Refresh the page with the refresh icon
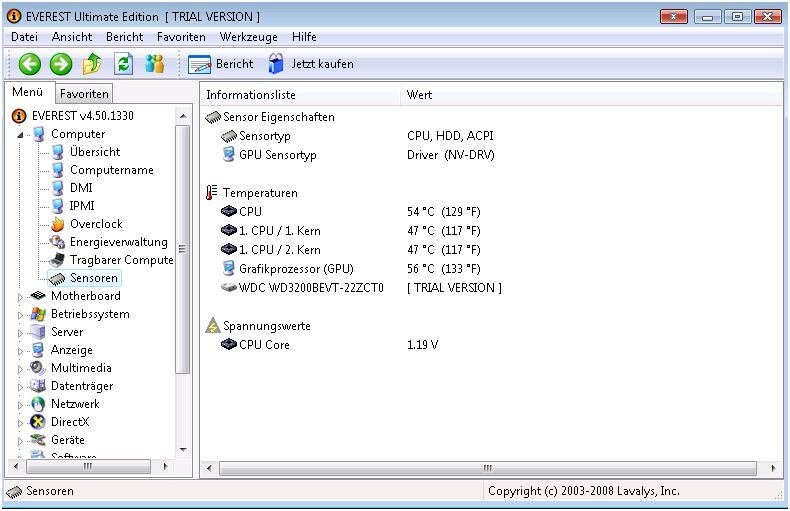The height and width of the screenshot is (511, 790). [123, 64]
